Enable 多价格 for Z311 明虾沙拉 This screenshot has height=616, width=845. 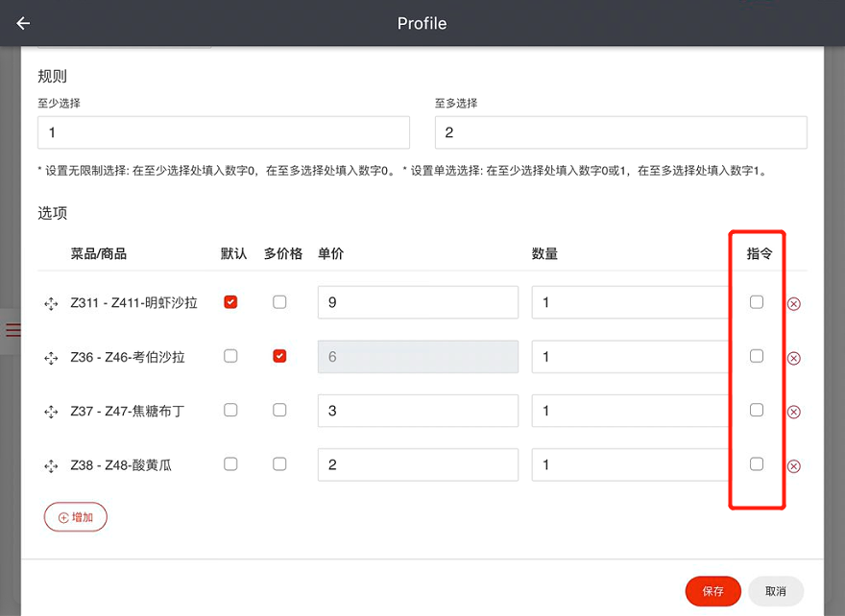coord(279,302)
